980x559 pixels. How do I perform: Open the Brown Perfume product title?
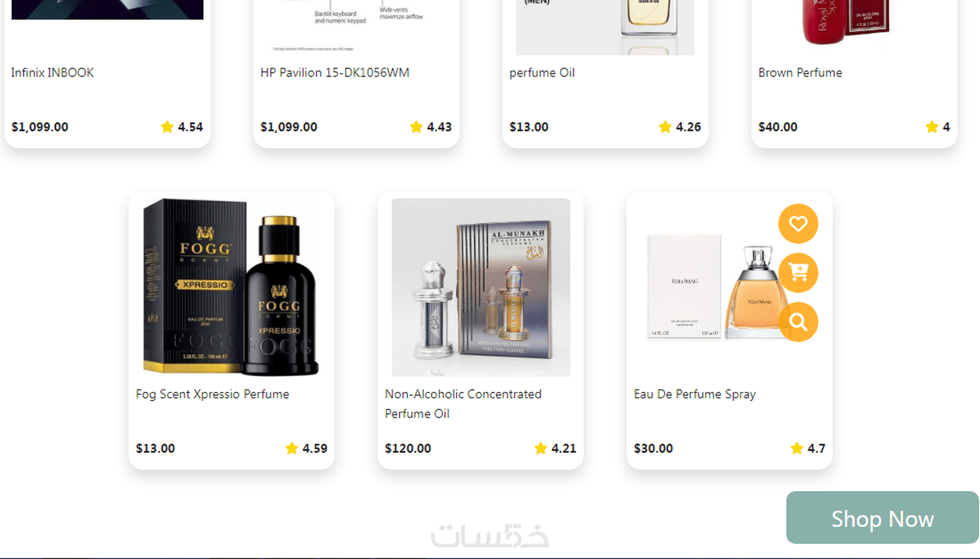[x=800, y=73]
